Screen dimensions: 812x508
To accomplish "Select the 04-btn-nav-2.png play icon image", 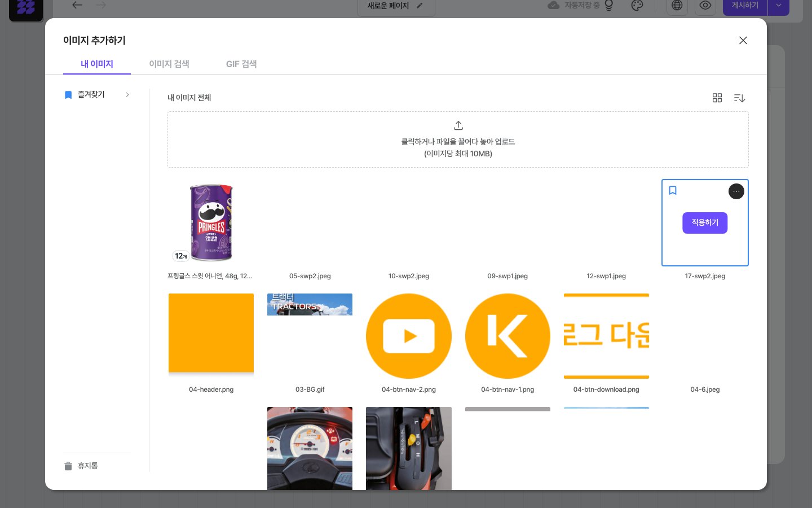I will 409,336.
